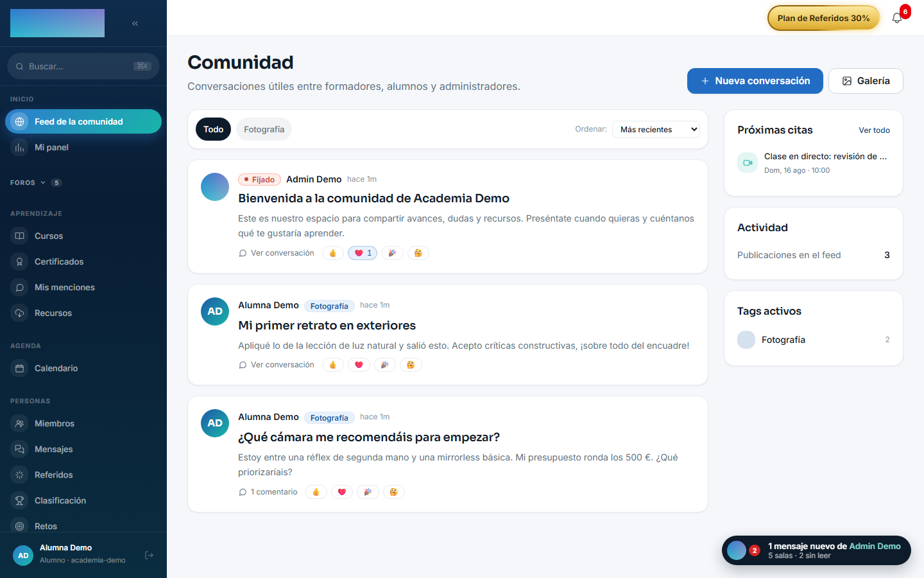This screenshot has height=578, width=924.
Task: Open Cursos in sidebar
Action: tap(83, 236)
